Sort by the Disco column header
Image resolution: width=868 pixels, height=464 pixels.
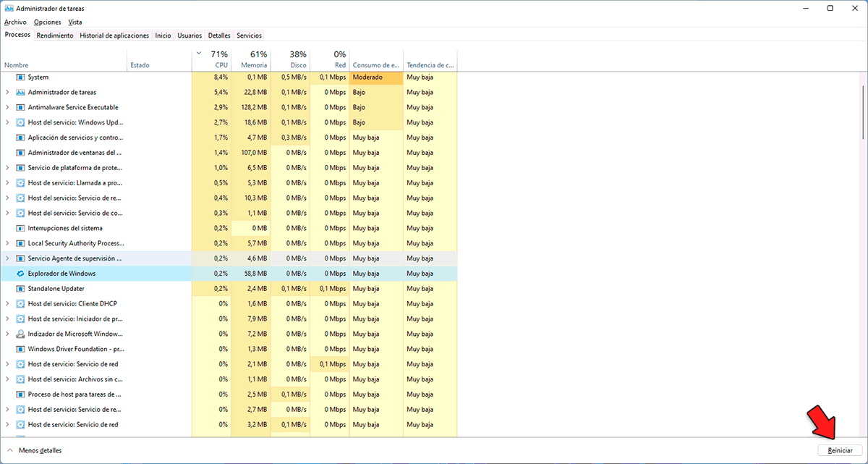click(290, 59)
